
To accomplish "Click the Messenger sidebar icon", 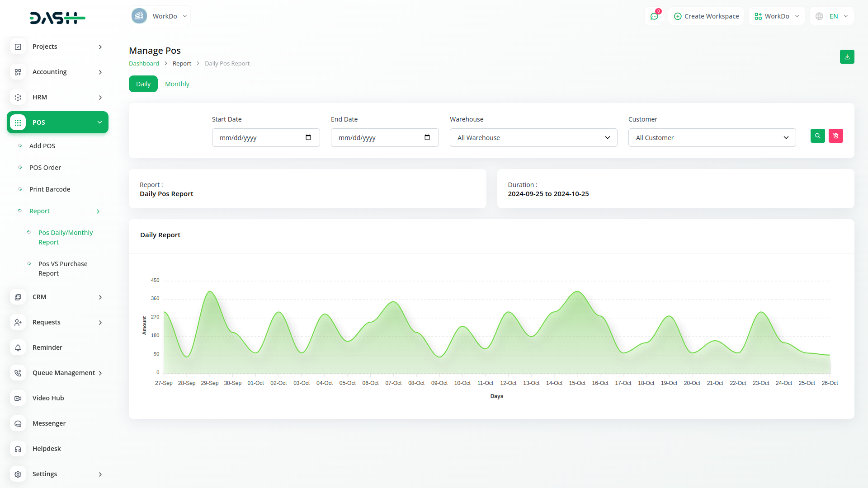I will coord(18,423).
